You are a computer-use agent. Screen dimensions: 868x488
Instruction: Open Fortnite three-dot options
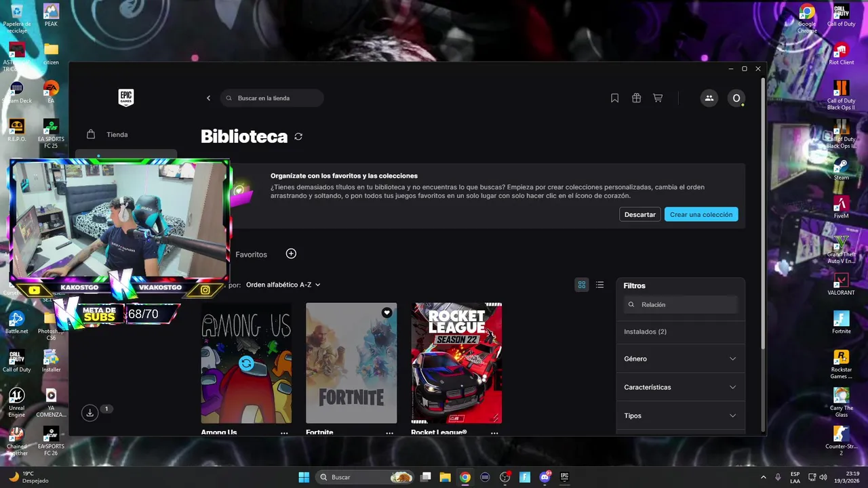pos(389,432)
